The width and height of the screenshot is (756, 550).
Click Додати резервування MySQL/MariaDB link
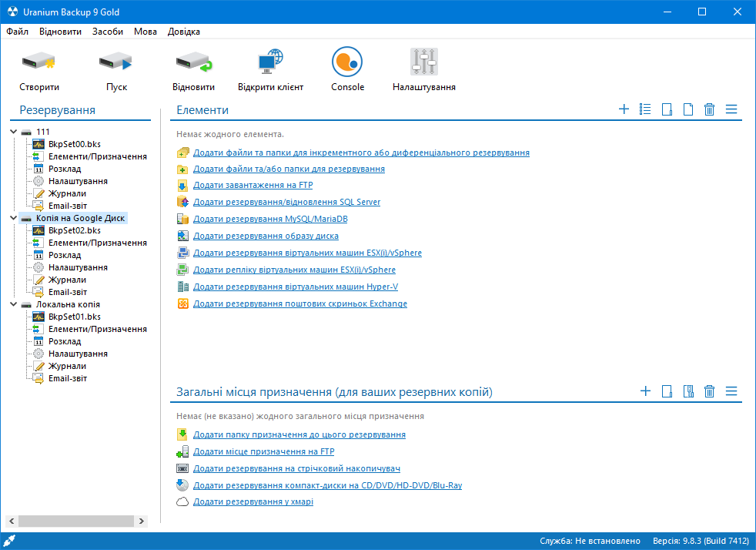[270, 219]
